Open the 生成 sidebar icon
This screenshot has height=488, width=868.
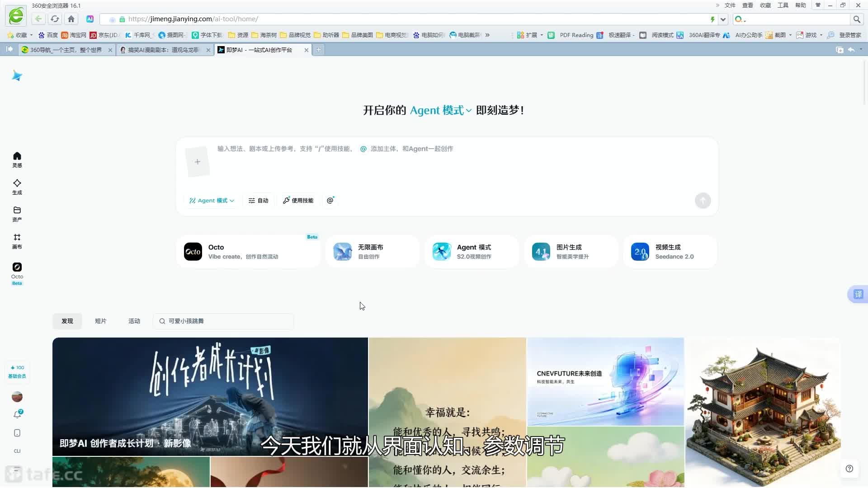tap(17, 187)
